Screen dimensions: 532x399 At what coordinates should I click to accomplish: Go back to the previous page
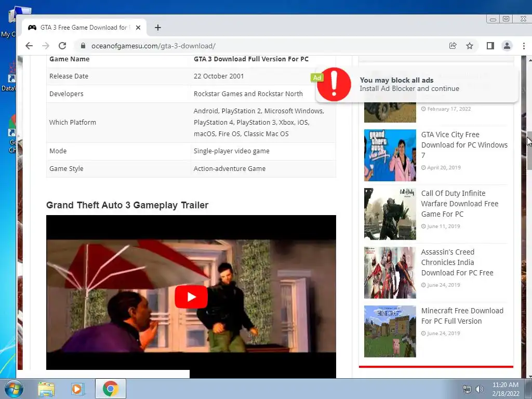coord(29,46)
